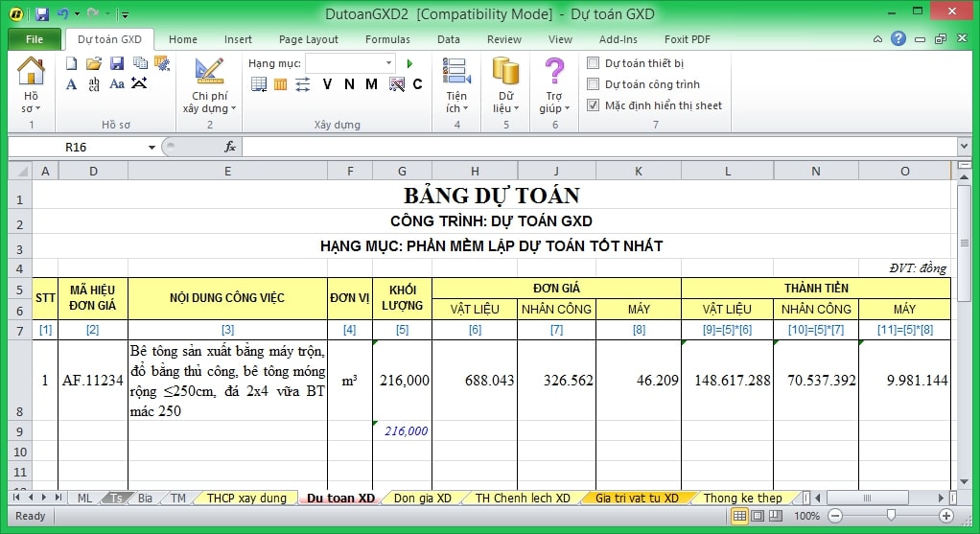980x534 pixels.
Task: Click inside the formula bar input
Action: [595, 148]
